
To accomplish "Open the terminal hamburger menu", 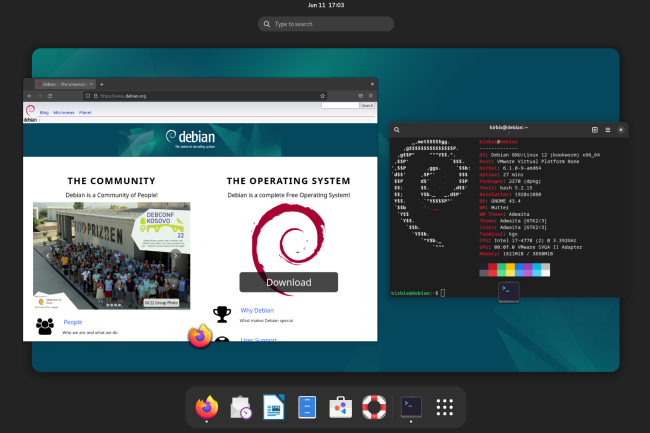I will click(609, 129).
